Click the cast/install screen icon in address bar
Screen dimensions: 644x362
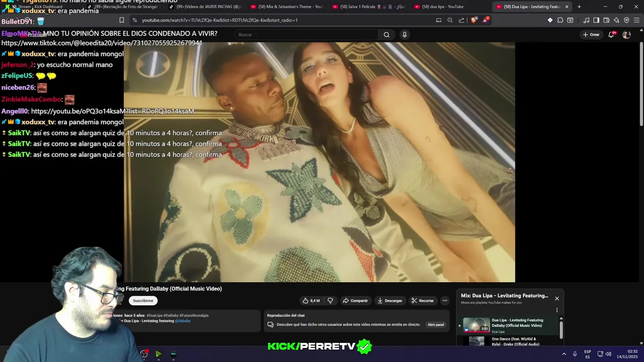(439, 20)
